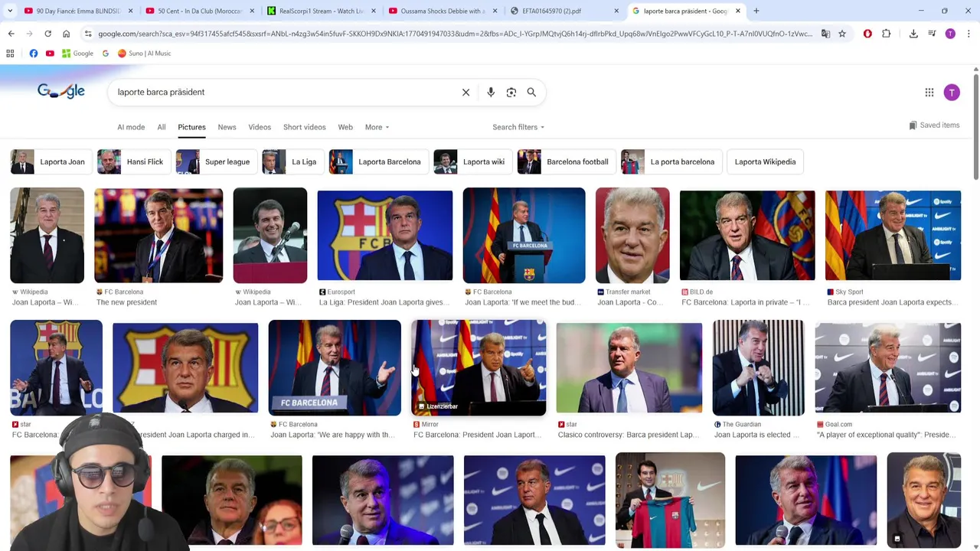Close the EFTA01645970 PDF tab
The image size is (980, 551).
(x=616, y=11)
